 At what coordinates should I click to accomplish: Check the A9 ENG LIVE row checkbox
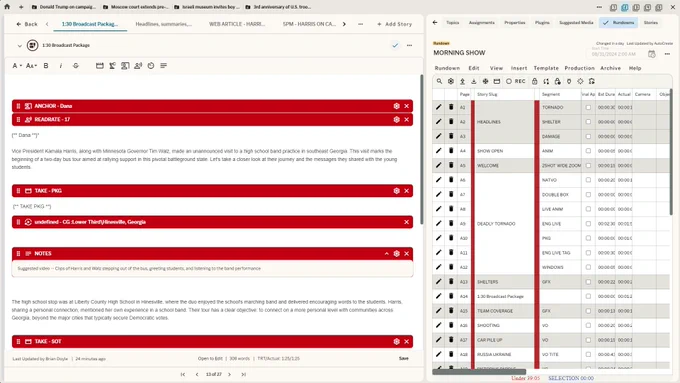pos(588,223)
